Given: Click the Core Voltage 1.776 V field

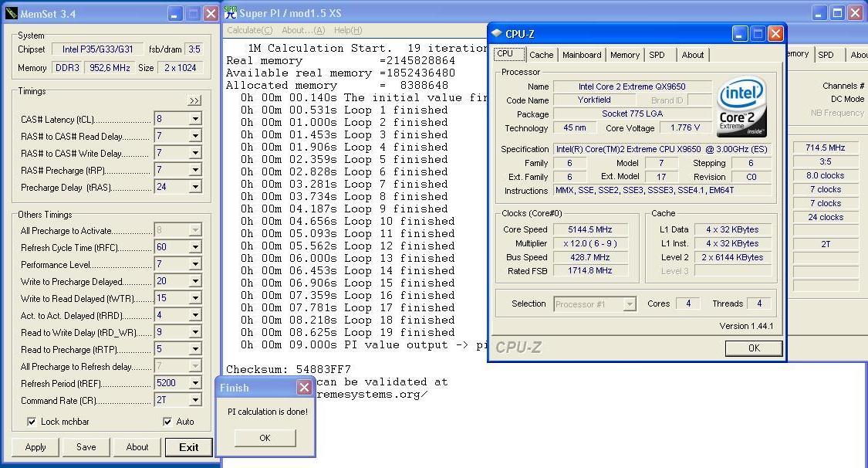Looking at the screenshot, I should 685,128.
